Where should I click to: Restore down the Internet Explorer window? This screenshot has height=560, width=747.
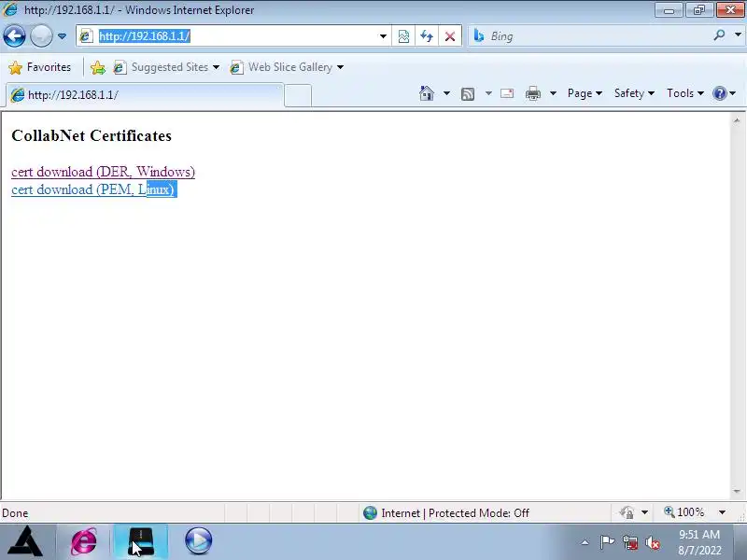pos(698,10)
